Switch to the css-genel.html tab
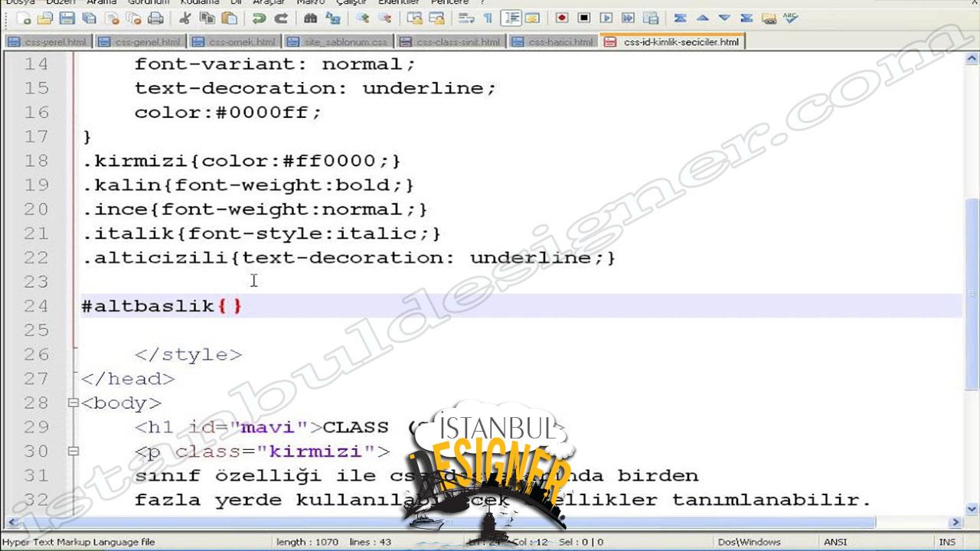Viewport: 980px width, 551px height. click(x=140, y=42)
